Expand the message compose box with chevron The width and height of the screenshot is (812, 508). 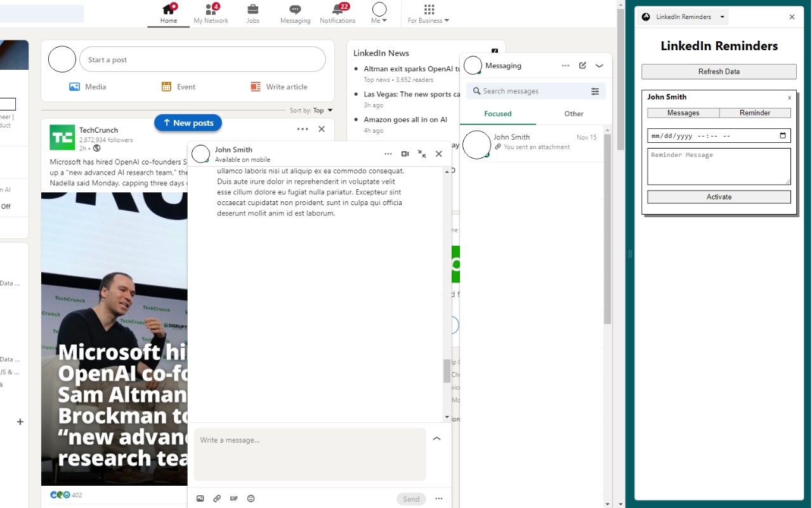click(x=436, y=438)
